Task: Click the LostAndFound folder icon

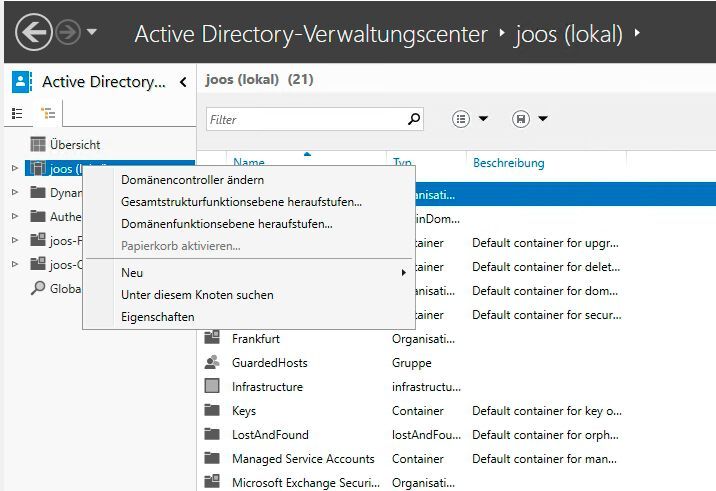Action: [x=212, y=434]
